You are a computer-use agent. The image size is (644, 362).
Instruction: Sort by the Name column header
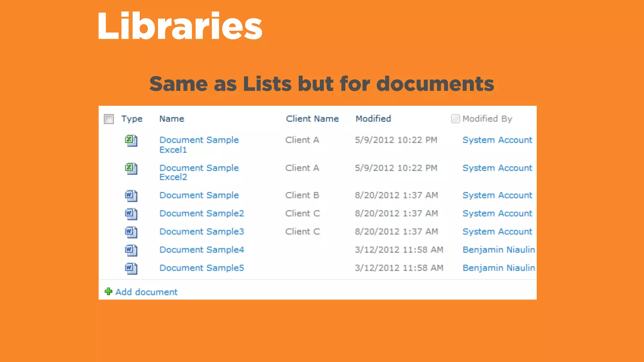pyautogui.click(x=172, y=119)
